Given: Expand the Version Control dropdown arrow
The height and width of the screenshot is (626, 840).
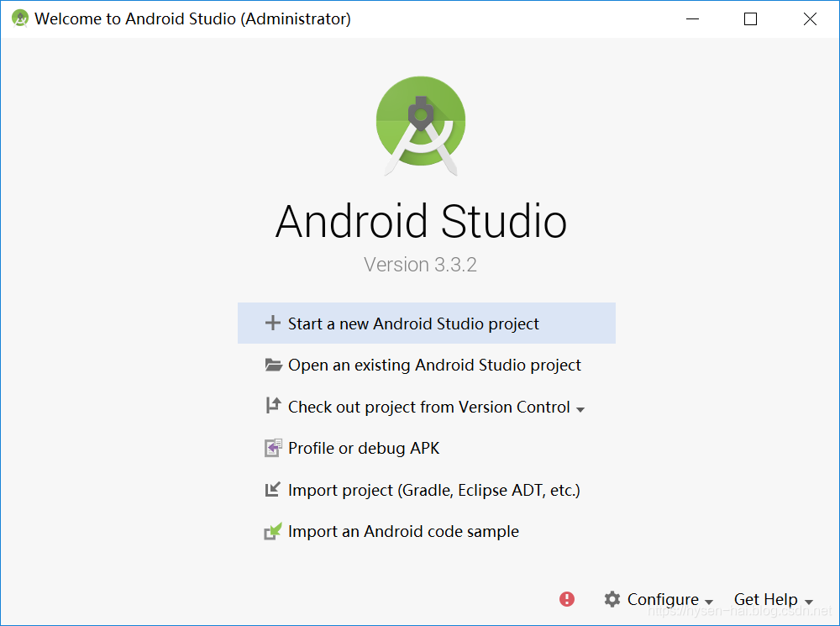Looking at the screenshot, I should (x=580, y=409).
